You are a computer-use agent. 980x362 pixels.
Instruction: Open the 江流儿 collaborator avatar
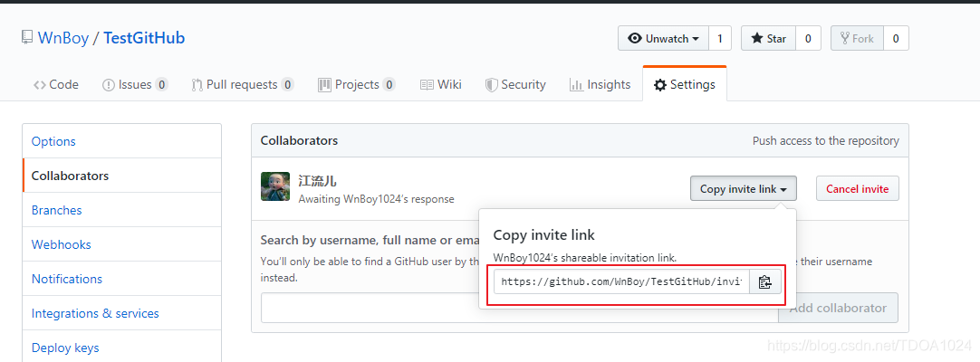[275, 186]
